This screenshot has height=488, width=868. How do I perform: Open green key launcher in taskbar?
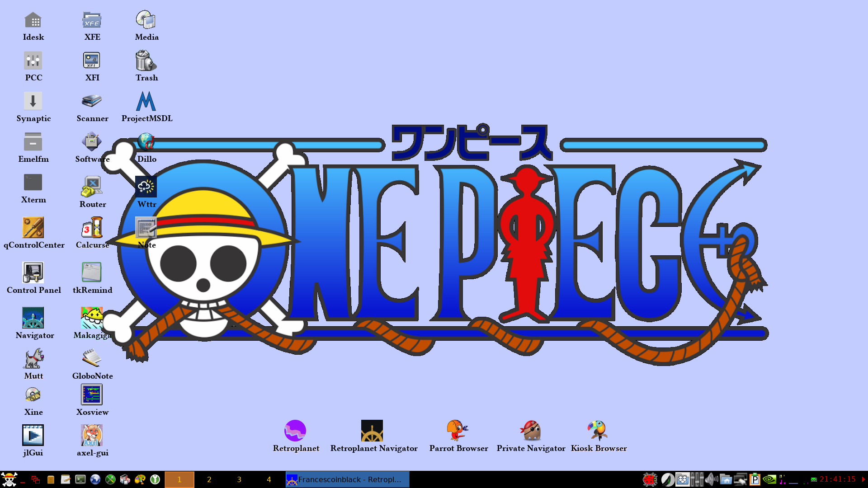click(155, 479)
